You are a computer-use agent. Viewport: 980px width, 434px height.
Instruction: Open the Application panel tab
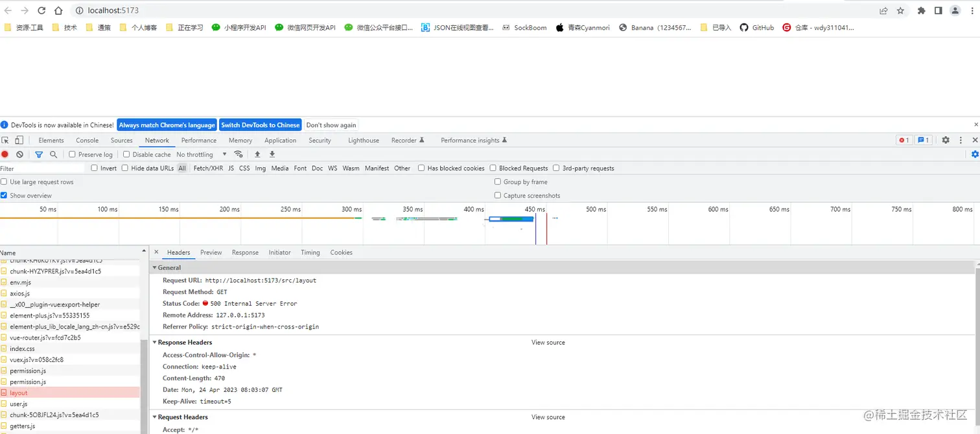click(x=281, y=140)
